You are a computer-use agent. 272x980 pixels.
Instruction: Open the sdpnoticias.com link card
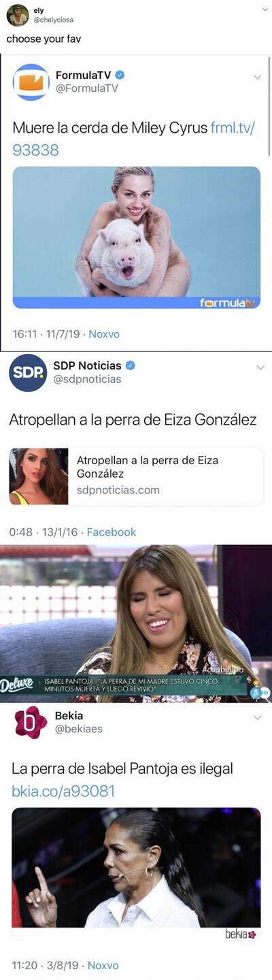tap(136, 476)
